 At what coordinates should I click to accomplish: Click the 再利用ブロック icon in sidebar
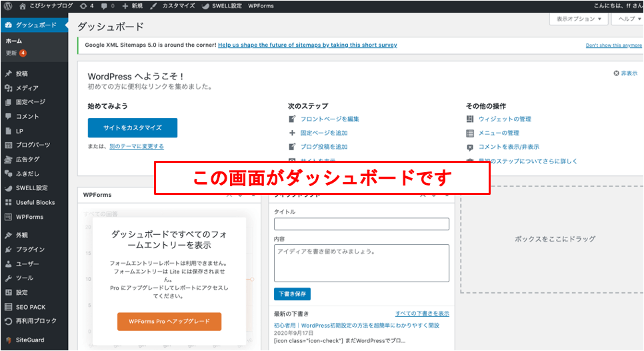[8, 321]
